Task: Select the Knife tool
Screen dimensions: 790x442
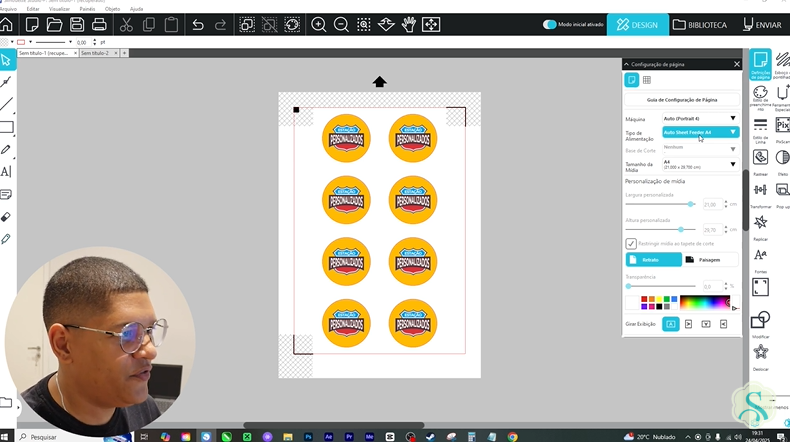Action: click(6, 239)
